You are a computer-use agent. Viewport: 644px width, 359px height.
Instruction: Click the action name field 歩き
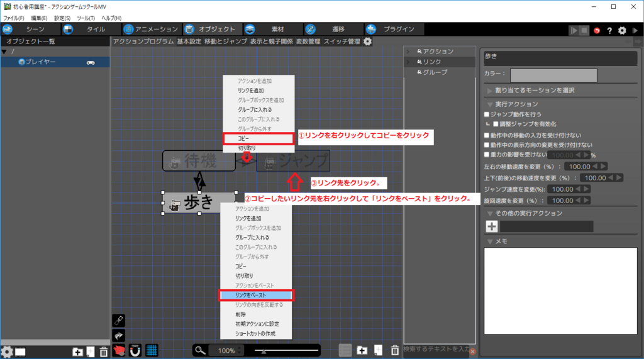click(560, 57)
